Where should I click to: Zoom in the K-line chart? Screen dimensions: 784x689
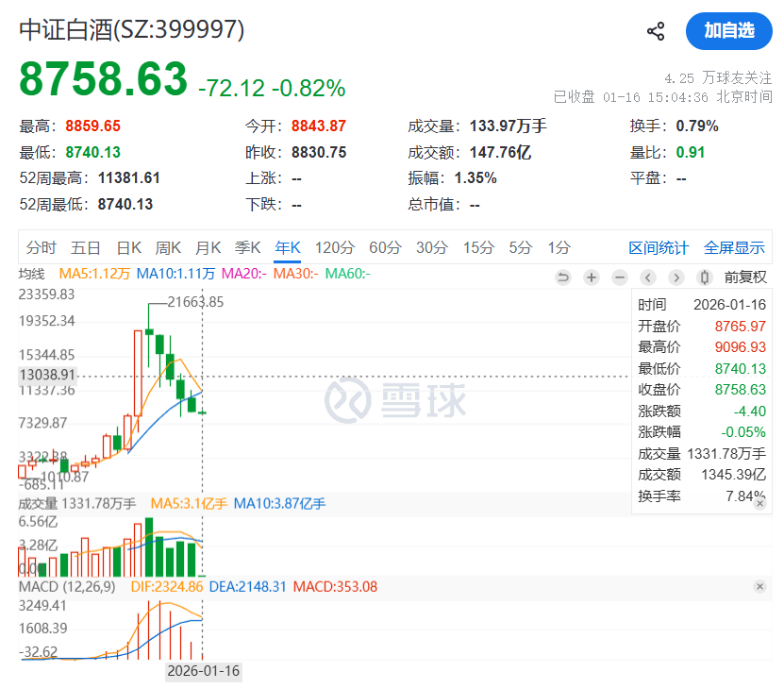(x=592, y=277)
